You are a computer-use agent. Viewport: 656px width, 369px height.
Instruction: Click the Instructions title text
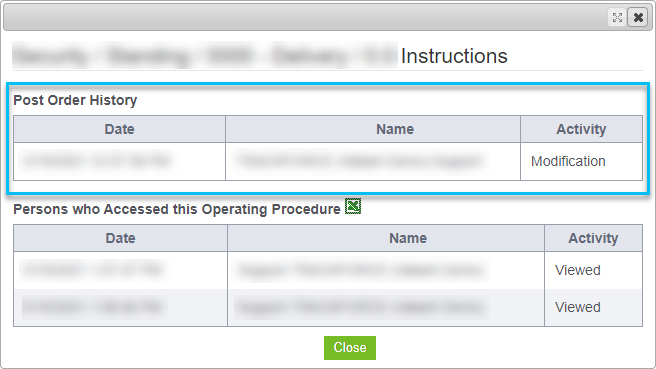coord(454,56)
